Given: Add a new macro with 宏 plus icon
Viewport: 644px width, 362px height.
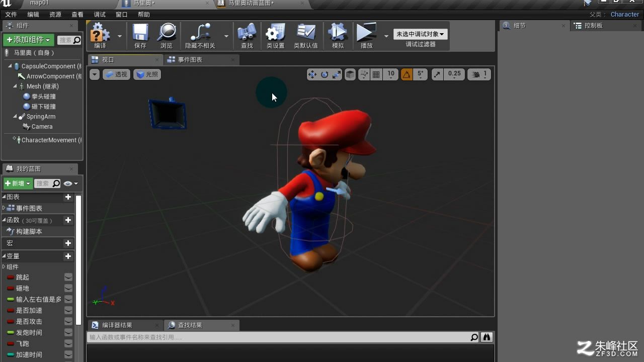Looking at the screenshot, I should (x=68, y=243).
